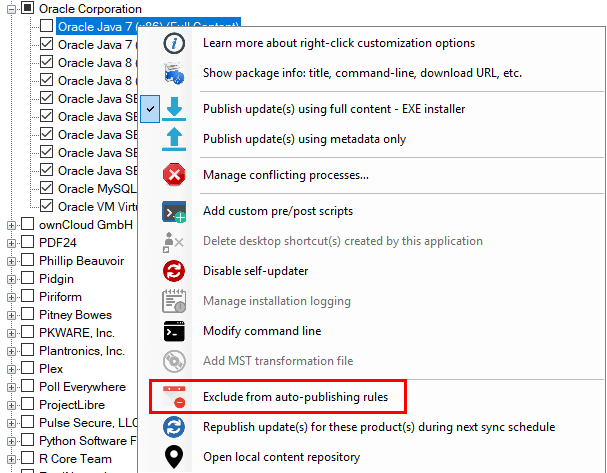This screenshot has height=473, width=607.
Task: Select the Pitney Bowes tree entry
Action: 75,315
